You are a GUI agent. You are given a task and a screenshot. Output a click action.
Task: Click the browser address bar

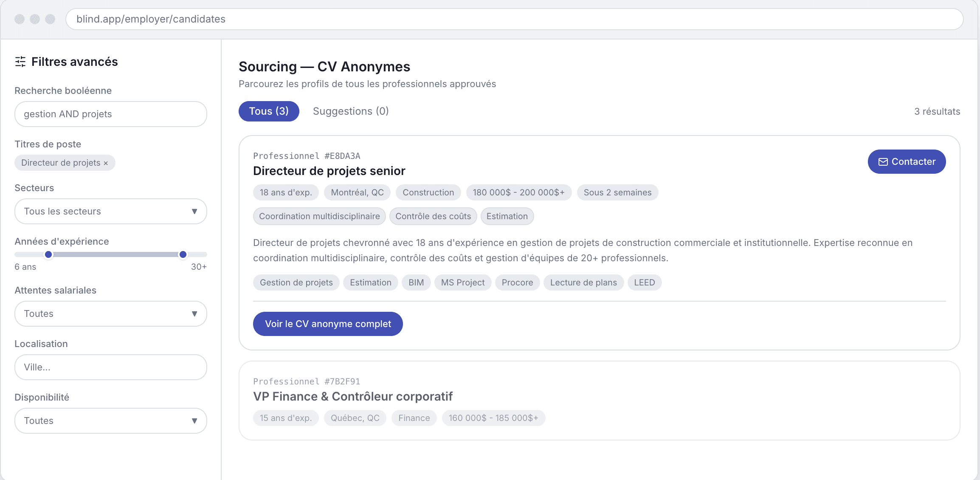click(514, 19)
